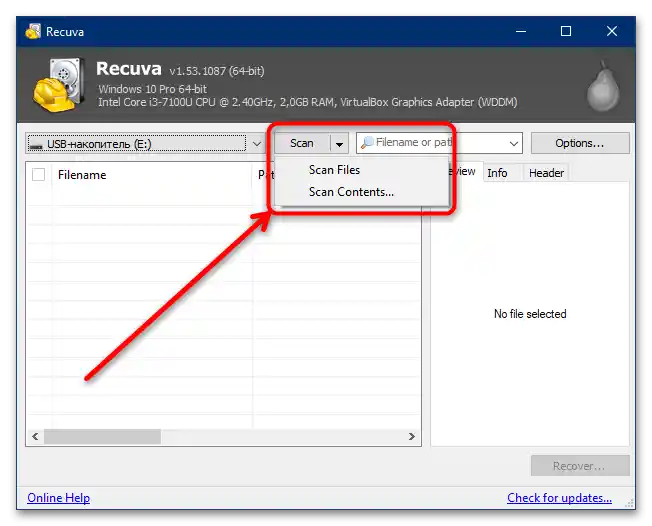Expand the drive selection dropdown arrow
Image resolution: width=652 pixels, height=526 pixels.
(257, 144)
